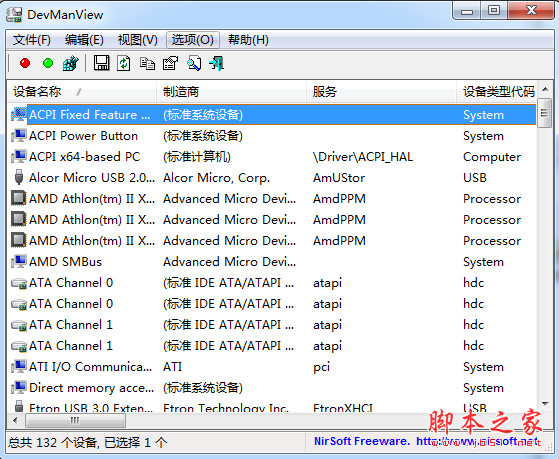The image size is (559, 459).
Task: Select the Alcor Micro USB 2.0... row
Action: pos(271,177)
